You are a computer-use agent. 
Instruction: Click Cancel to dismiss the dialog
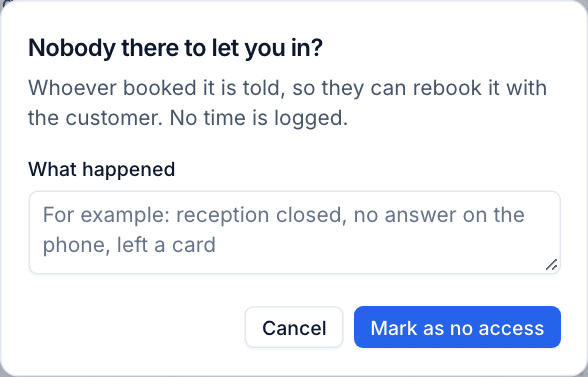[x=294, y=327]
